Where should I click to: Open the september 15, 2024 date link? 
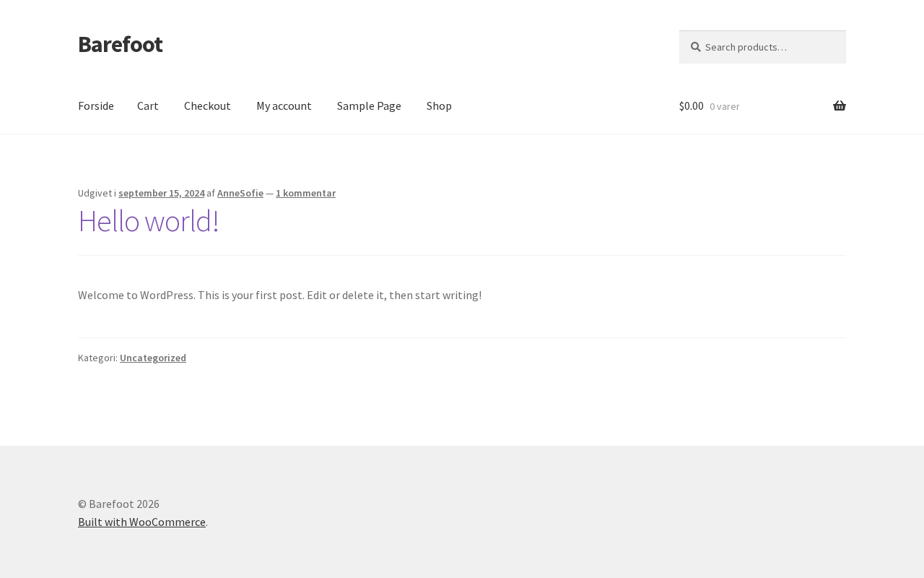[161, 193]
